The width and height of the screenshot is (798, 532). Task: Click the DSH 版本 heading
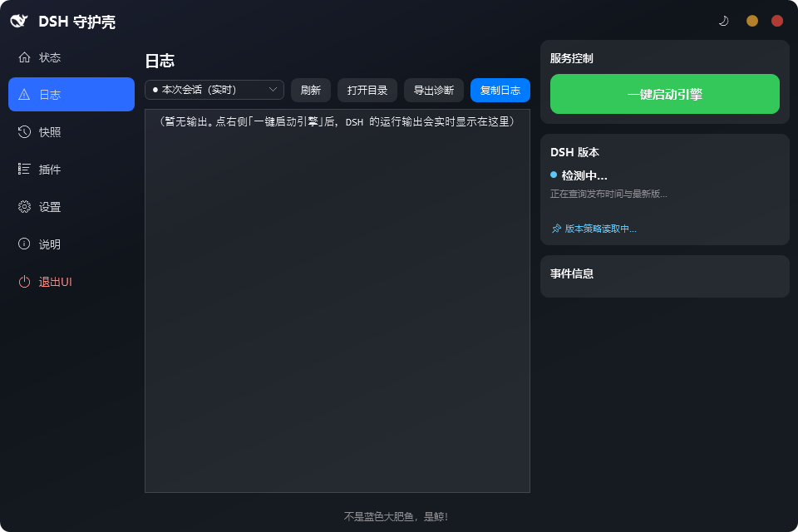tap(574, 152)
